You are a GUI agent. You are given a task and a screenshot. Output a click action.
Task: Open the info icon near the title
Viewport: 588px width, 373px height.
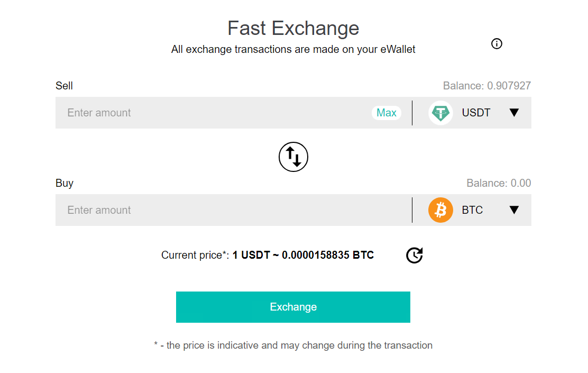tap(497, 44)
